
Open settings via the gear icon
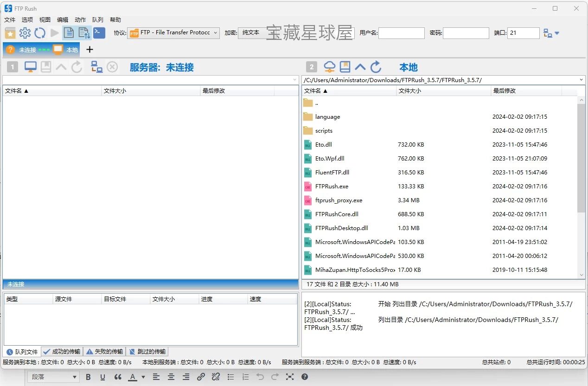(25, 33)
